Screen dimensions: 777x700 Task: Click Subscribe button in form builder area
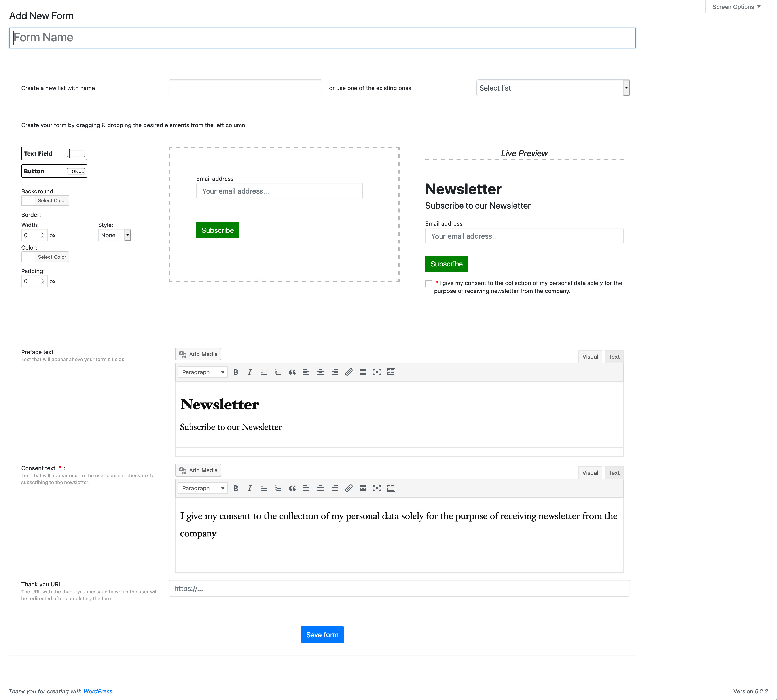(217, 230)
